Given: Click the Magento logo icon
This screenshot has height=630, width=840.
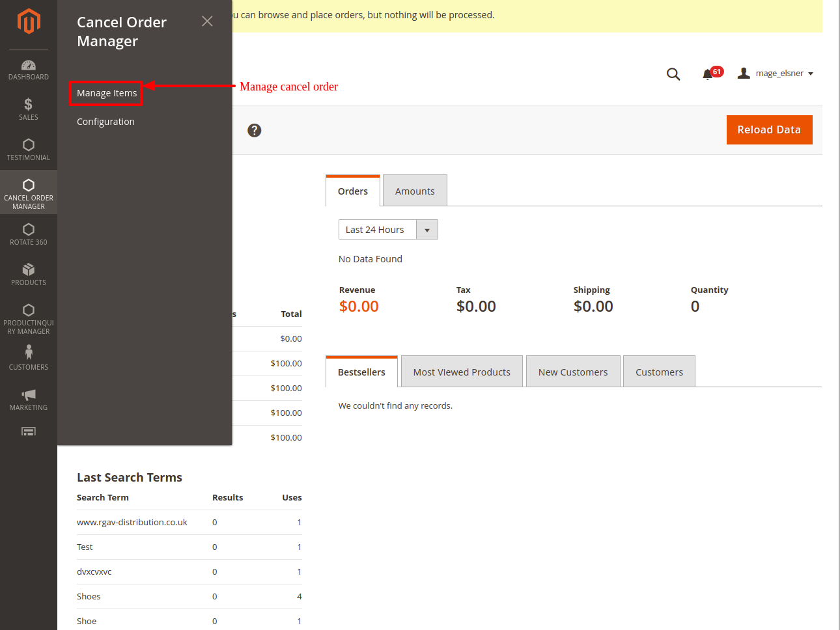Looking at the screenshot, I should (29, 21).
